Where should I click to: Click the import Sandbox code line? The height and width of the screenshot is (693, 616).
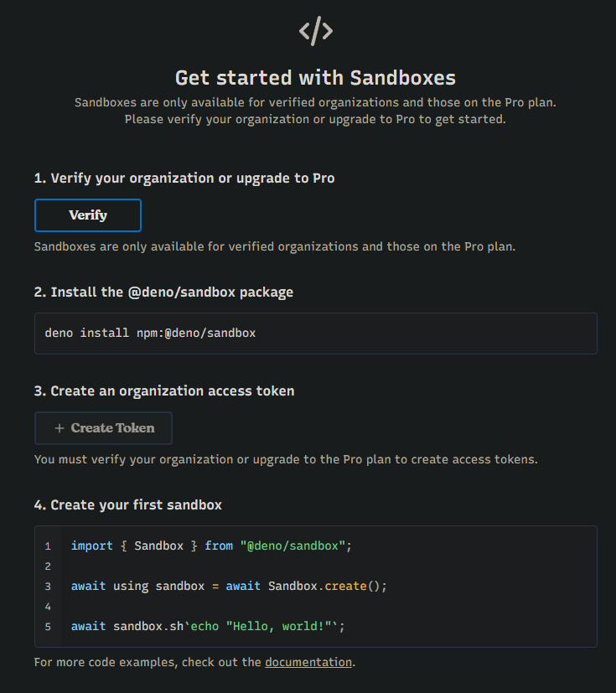(211, 546)
